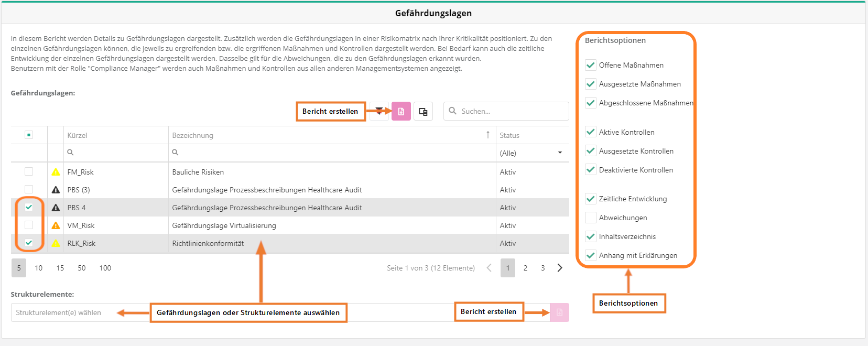Open the column chooser icon beside the search box
868x346 pixels.
click(x=423, y=111)
